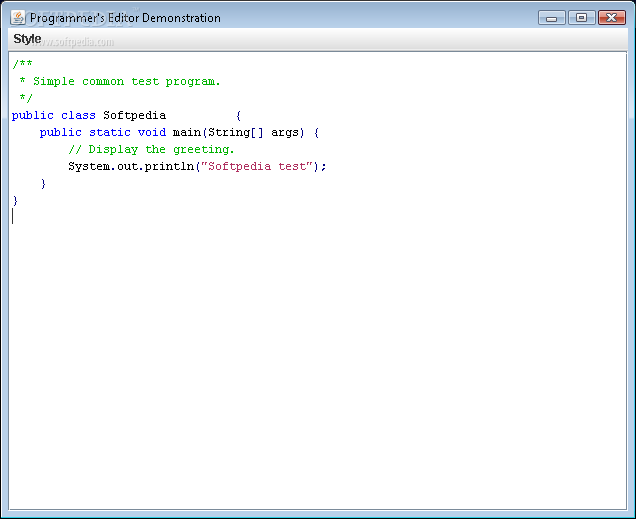Click 'String[]' parameter type in code
Viewport: 636px width, 519px height.
[x=236, y=133]
